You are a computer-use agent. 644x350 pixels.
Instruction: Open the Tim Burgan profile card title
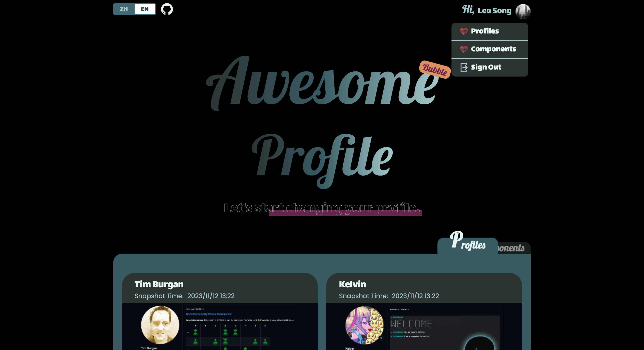coord(159,284)
